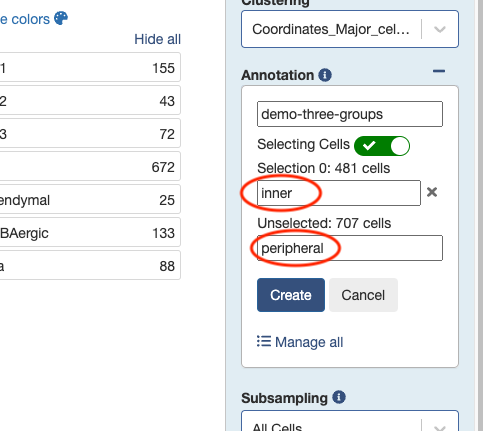Screen dimensions: 483x431
Task: Click the Manage all list icon
Action: (264, 342)
